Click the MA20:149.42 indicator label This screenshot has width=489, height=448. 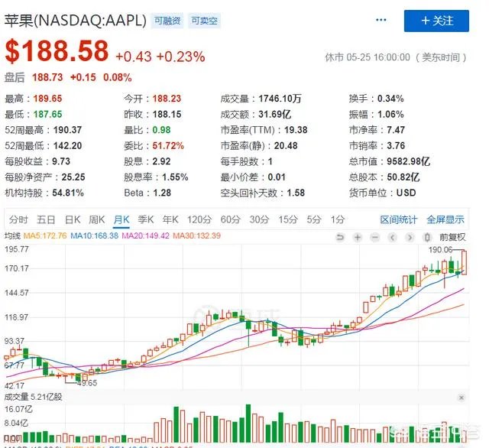tap(145, 235)
